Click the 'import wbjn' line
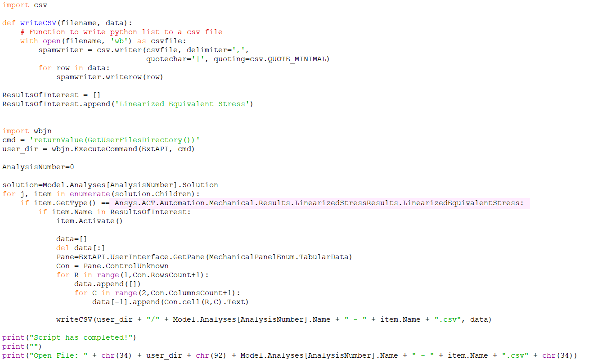 pos(27,131)
